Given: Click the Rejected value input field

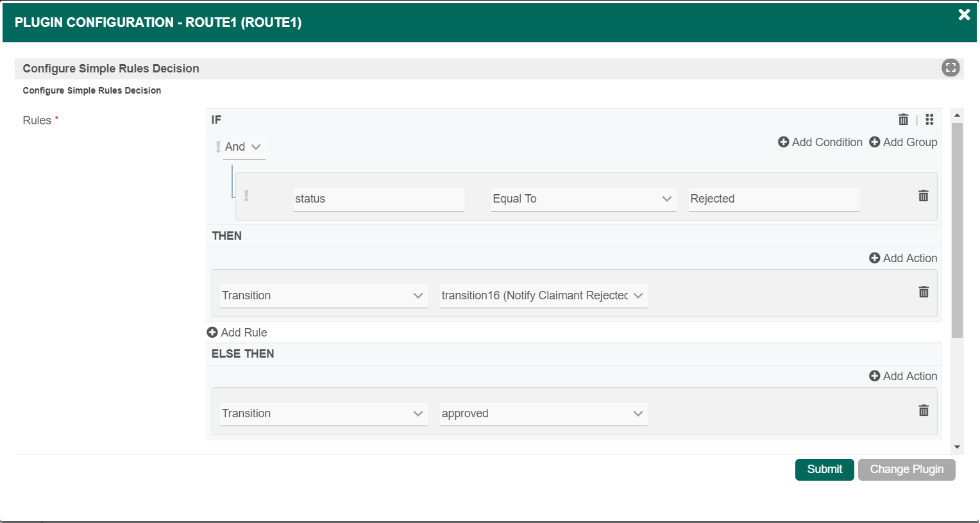Looking at the screenshot, I should (773, 199).
